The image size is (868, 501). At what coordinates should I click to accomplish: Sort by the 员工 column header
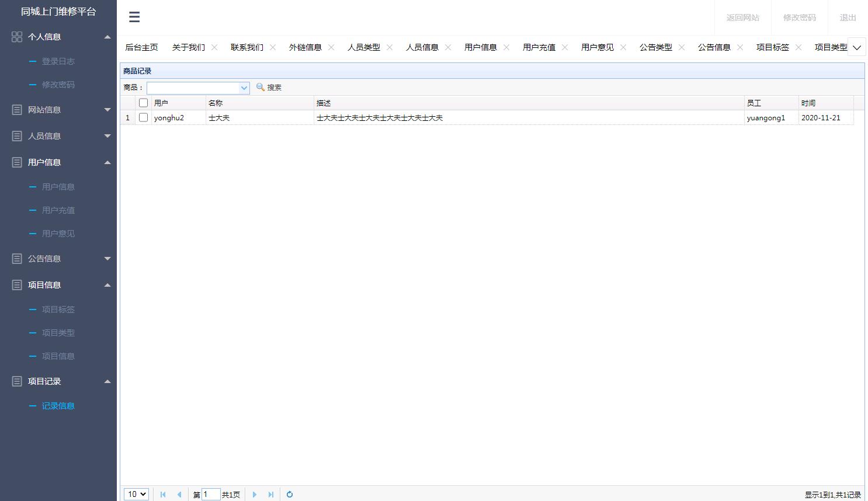click(x=772, y=103)
